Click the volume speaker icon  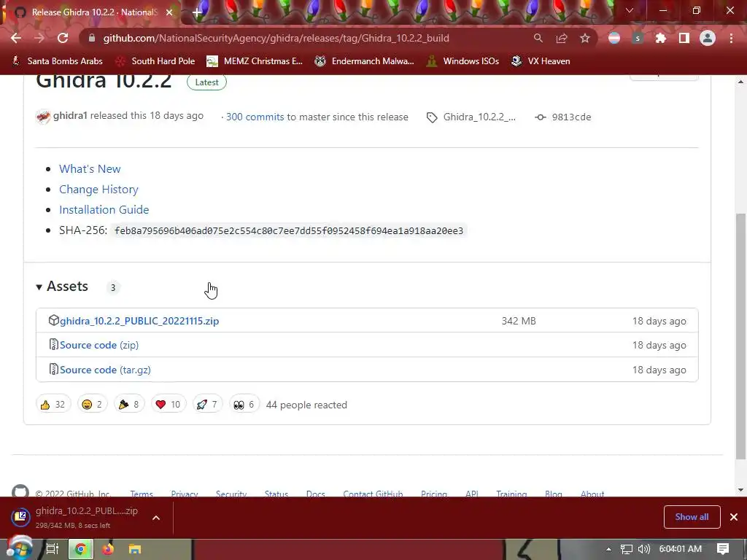pos(644,549)
